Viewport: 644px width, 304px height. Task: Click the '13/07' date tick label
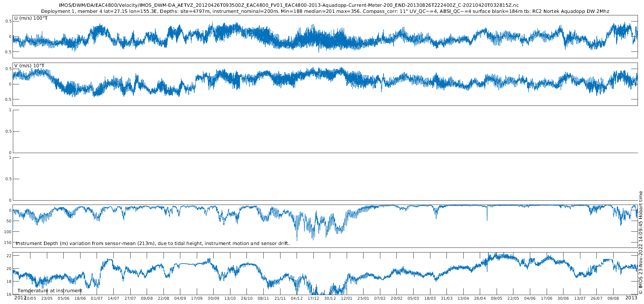click(580, 298)
